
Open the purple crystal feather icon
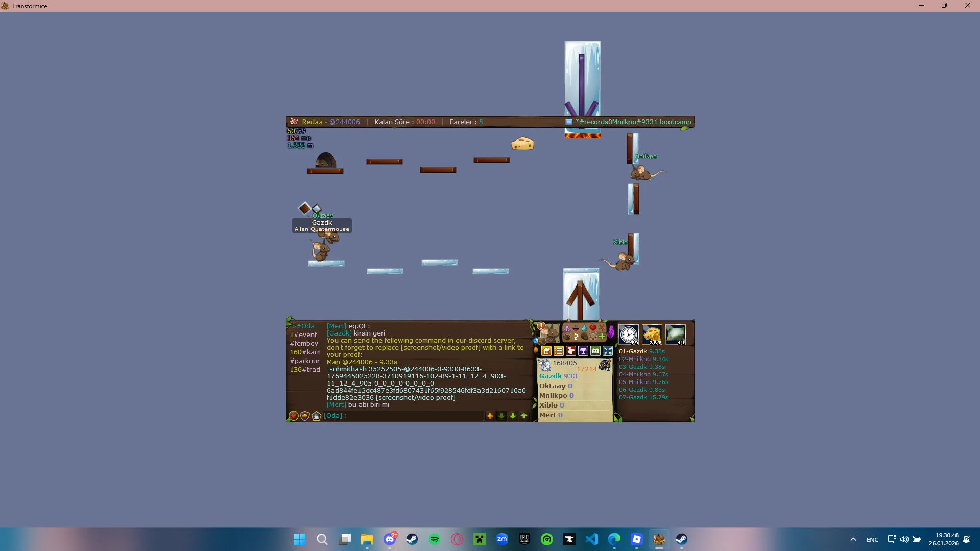coord(611,332)
